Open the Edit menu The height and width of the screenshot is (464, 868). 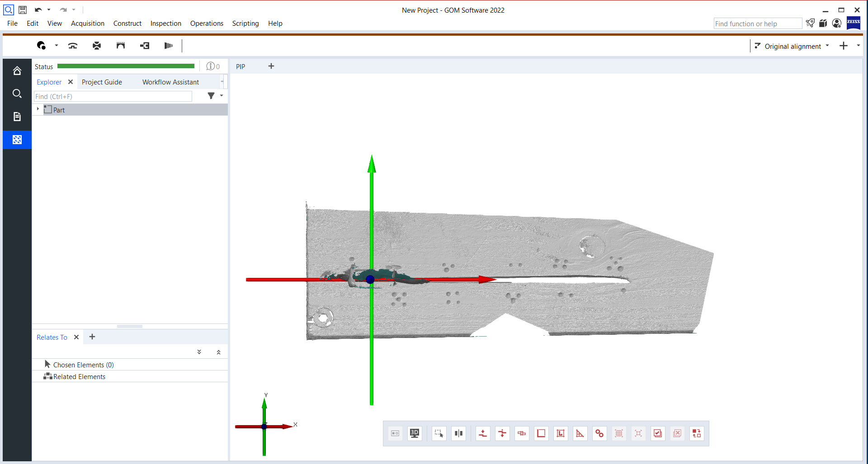(x=33, y=23)
